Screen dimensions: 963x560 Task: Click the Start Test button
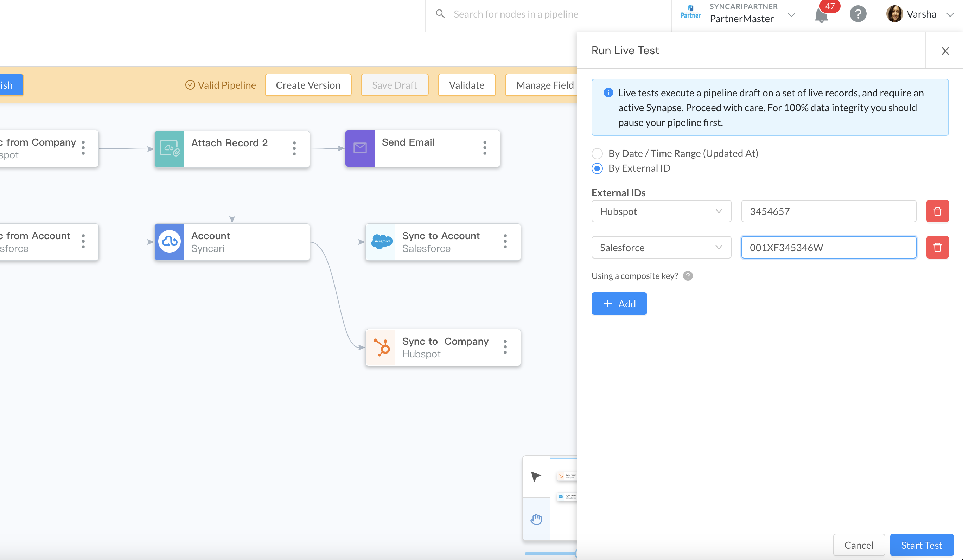point(921,545)
